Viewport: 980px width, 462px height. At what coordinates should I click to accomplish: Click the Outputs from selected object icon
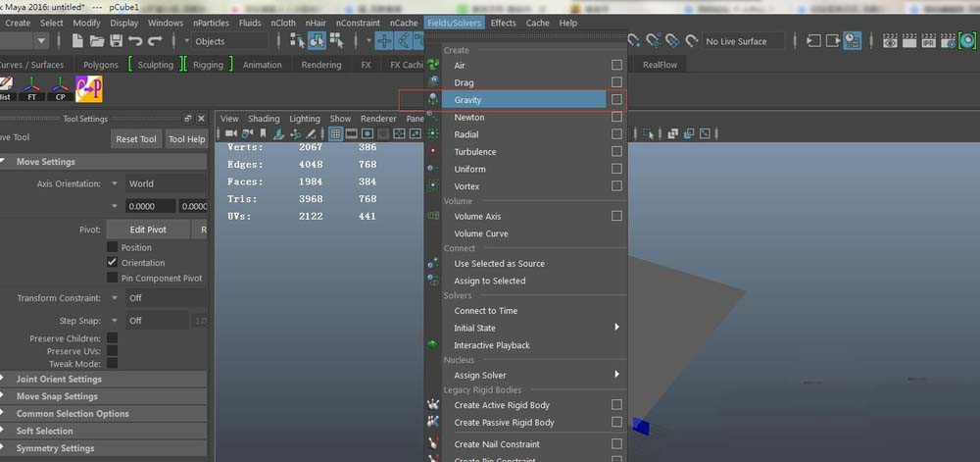pos(833,41)
